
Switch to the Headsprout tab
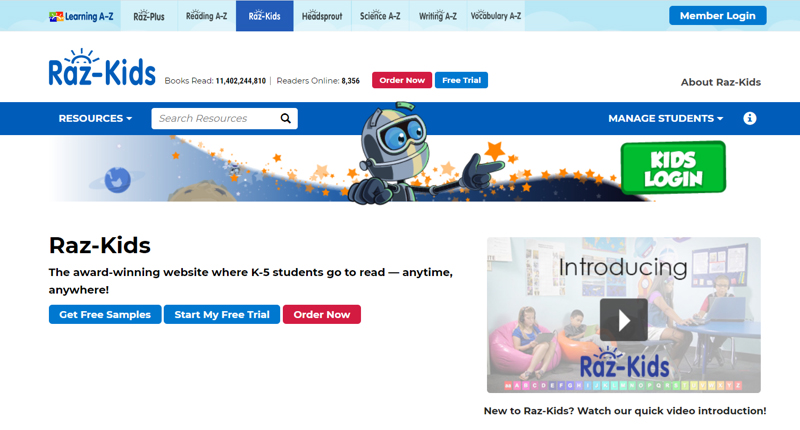[x=322, y=16]
